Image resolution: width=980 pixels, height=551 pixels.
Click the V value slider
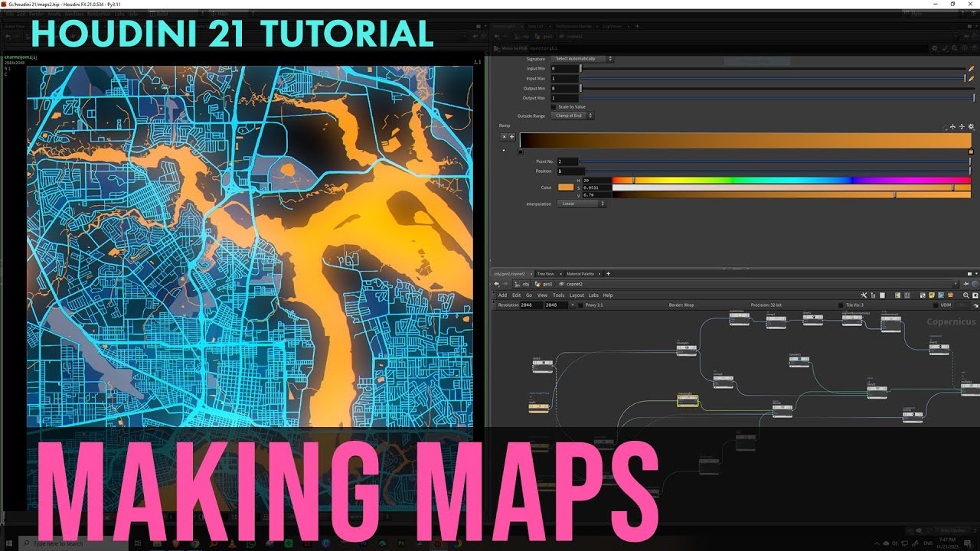(791, 195)
